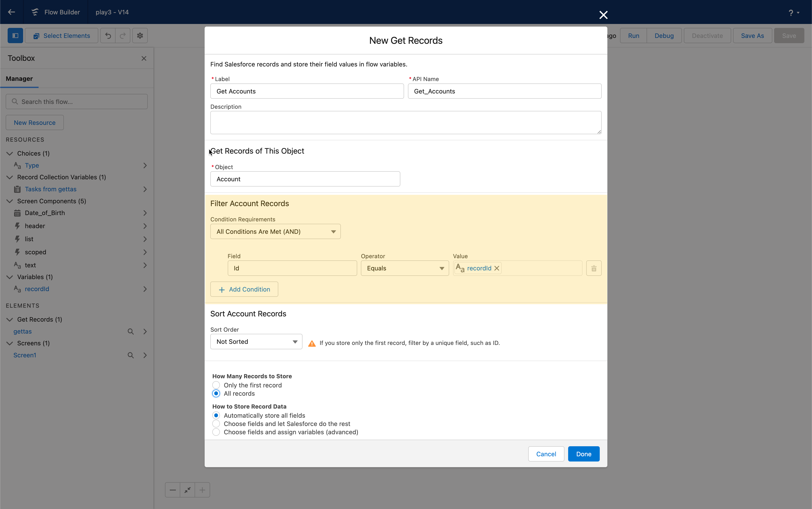Open flow settings gear icon
This screenshot has width=812, height=509.
140,36
